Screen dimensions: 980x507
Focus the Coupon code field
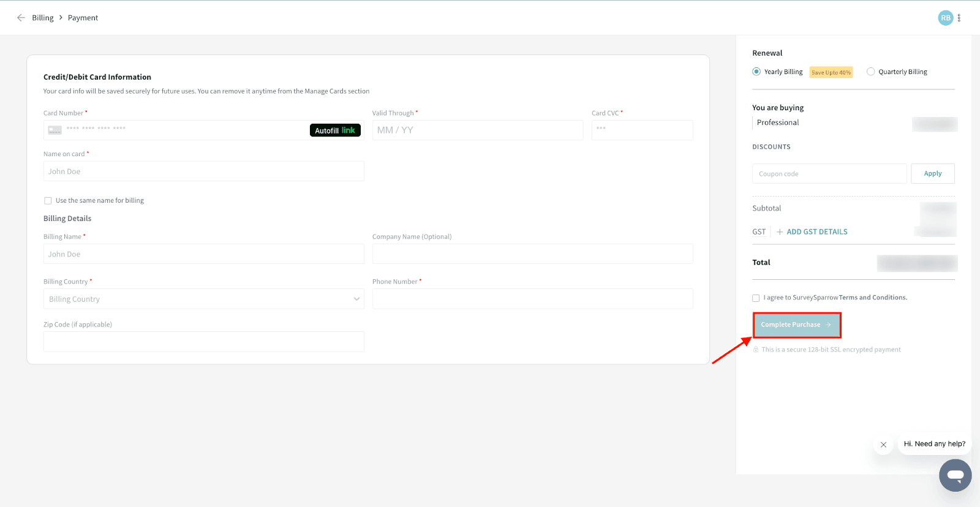coord(829,174)
